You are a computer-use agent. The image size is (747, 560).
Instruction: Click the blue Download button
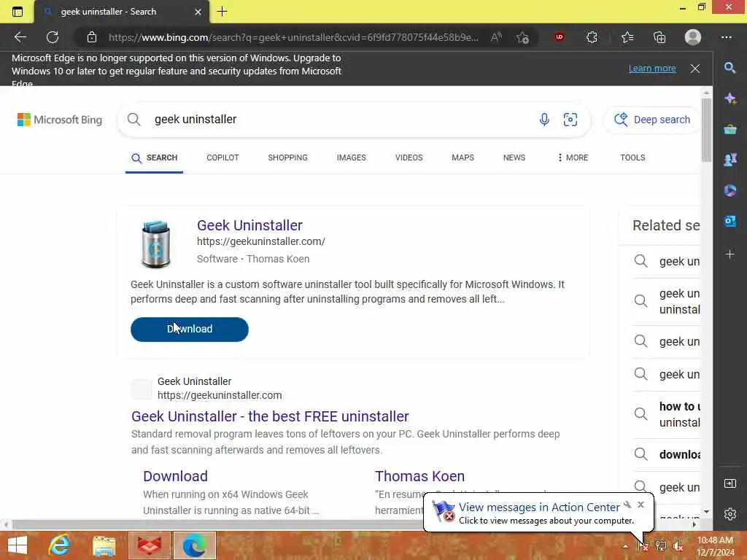(x=190, y=330)
